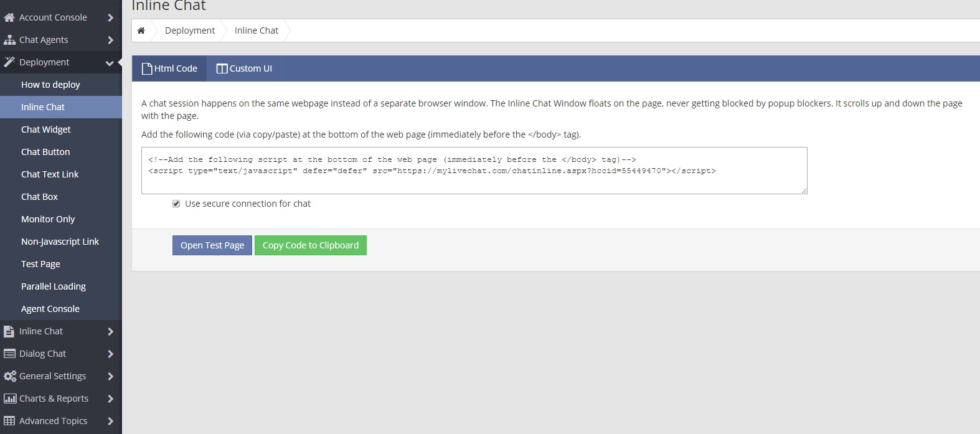The width and height of the screenshot is (980, 434).
Task: Toggle the secure connection checkbox
Action: click(176, 204)
